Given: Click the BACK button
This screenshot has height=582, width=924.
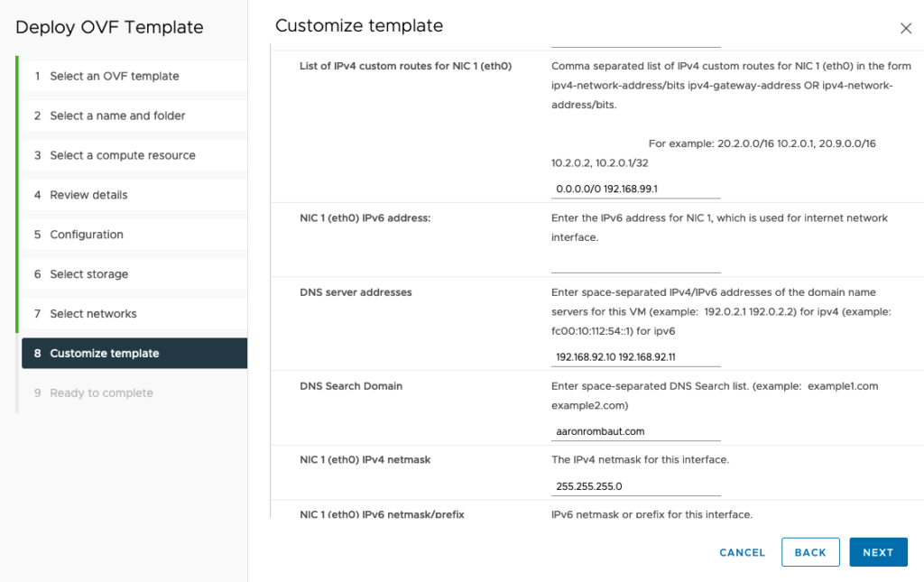Looking at the screenshot, I should point(810,552).
